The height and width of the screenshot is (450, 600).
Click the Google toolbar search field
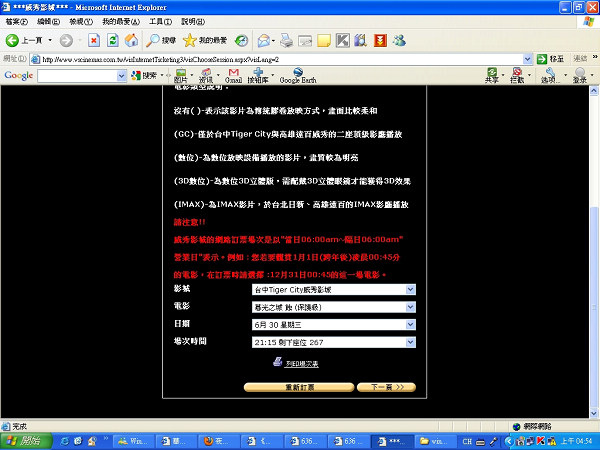click(x=77, y=76)
